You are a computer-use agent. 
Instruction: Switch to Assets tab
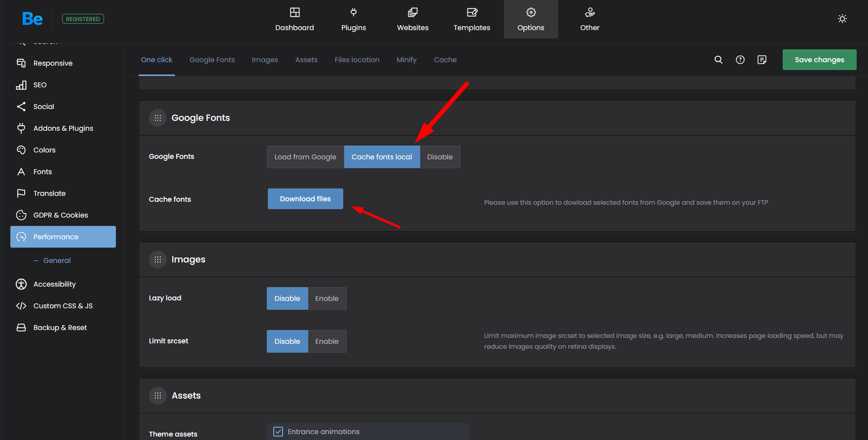click(306, 60)
